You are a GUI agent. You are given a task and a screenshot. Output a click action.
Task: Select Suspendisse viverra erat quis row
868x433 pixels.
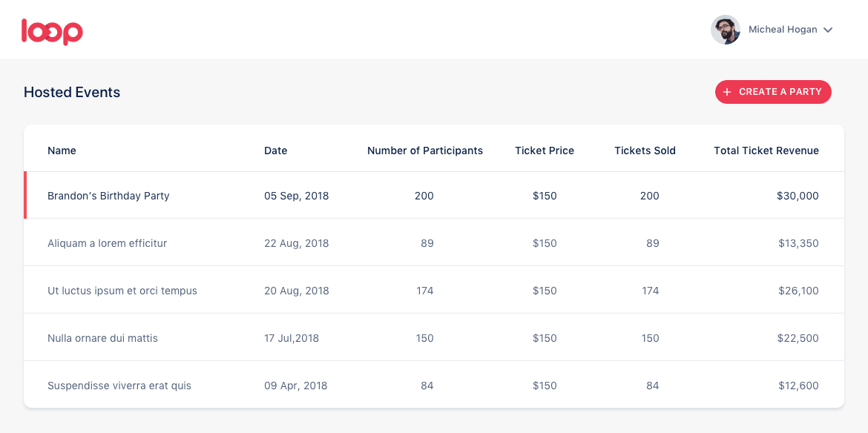pyautogui.click(x=434, y=385)
